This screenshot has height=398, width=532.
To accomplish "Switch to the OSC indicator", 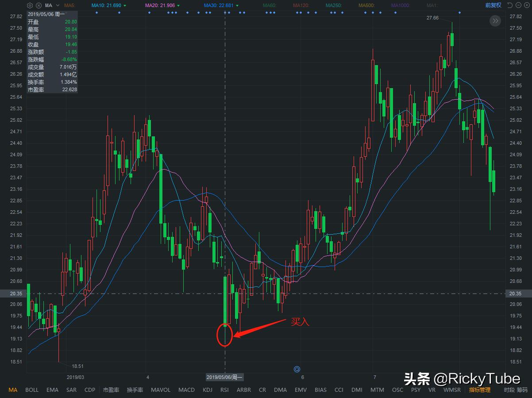I will pyautogui.click(x=397, y=390).
